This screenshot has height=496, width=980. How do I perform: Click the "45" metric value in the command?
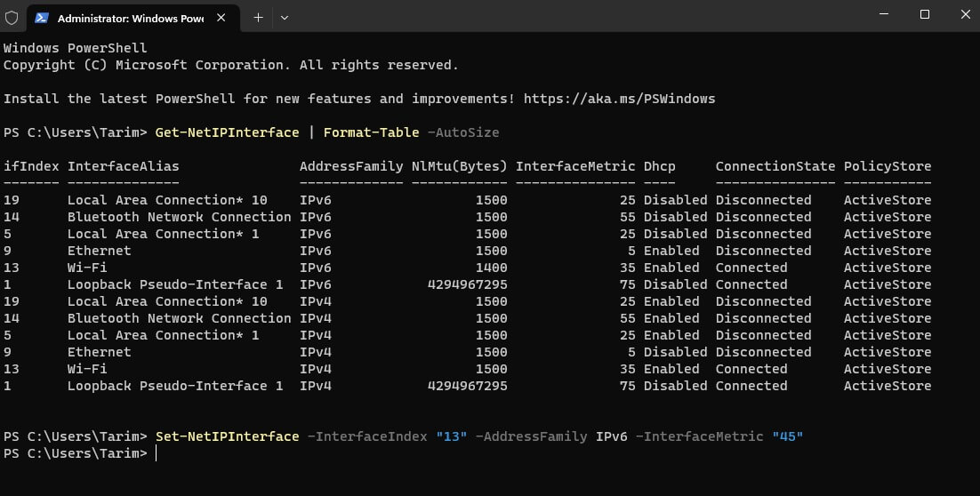coord(787,436)
